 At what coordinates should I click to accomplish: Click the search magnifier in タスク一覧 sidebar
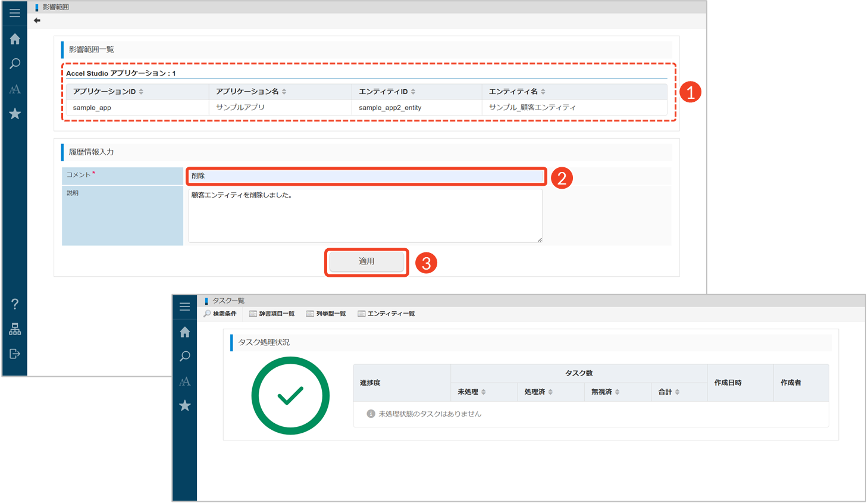click(x=185, y=356)
